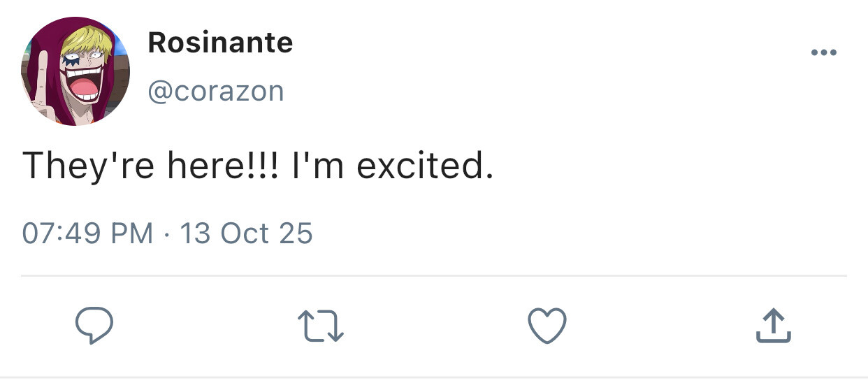Expand tweet actions via ellipsis at top right
This screenshot has width=868, height=390.
(x=823, y=53)
